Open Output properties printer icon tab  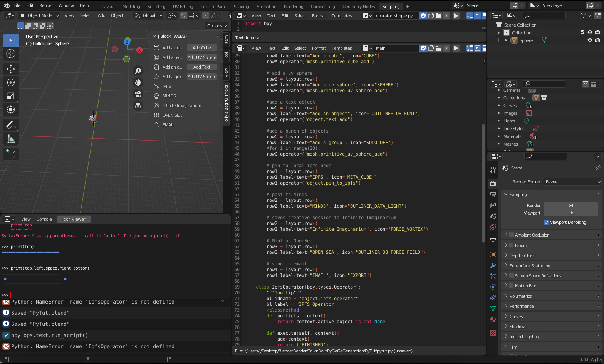click(x=493, y=195)
